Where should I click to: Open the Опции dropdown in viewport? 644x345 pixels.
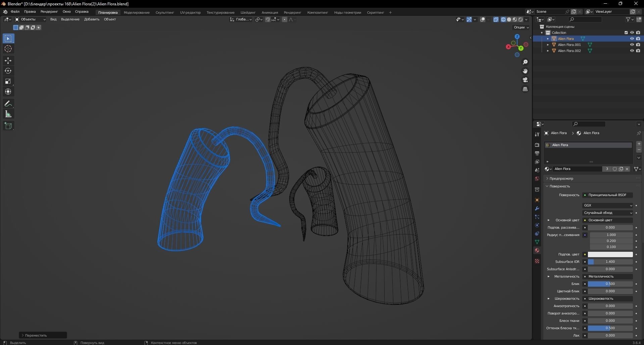[x=521, y=27]
